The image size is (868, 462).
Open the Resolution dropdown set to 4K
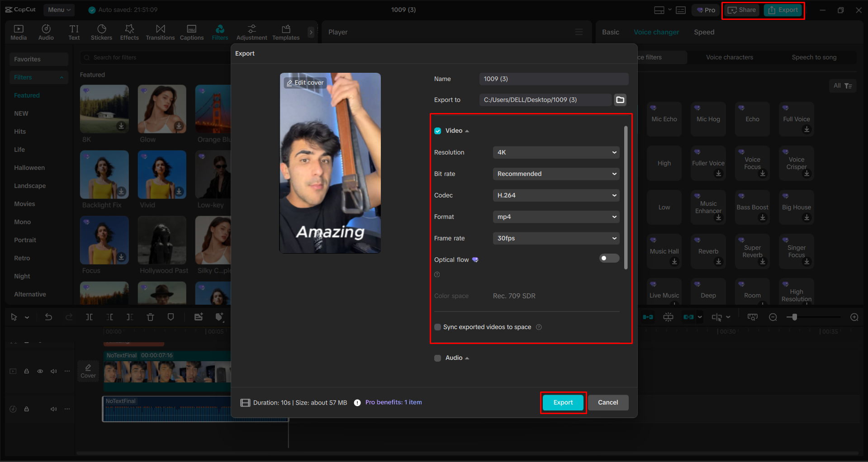point(555,152)
